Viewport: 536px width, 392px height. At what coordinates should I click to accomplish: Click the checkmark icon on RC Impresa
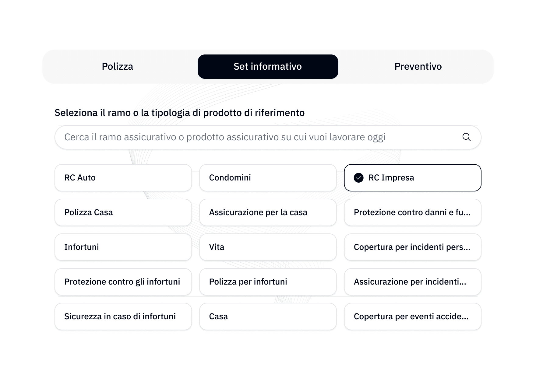[x=359, y=177]
